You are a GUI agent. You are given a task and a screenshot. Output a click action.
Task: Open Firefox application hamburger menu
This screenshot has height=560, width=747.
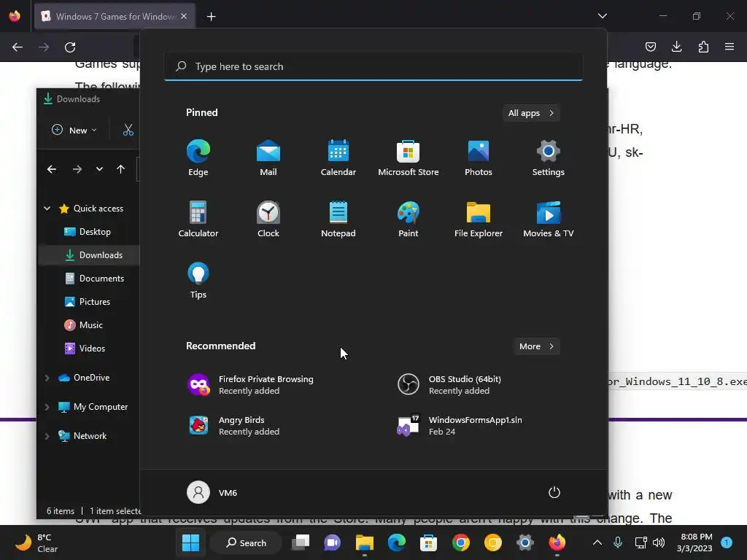729,47
